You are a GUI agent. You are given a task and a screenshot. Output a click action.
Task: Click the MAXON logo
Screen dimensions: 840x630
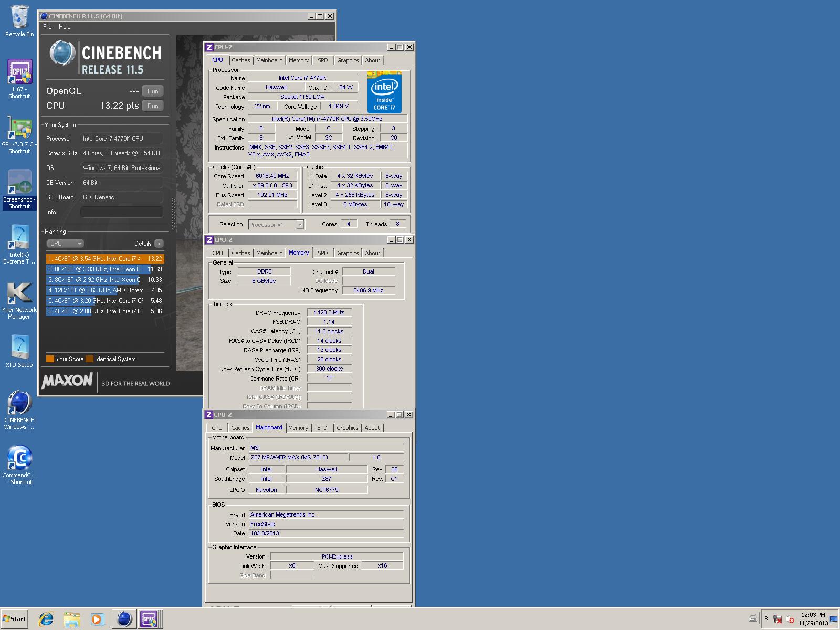tap(67, 380)
